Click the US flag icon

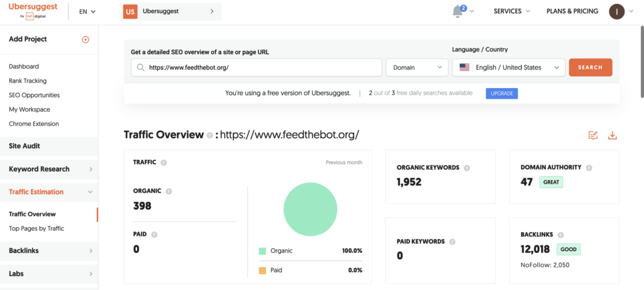[x=465, y=68]
